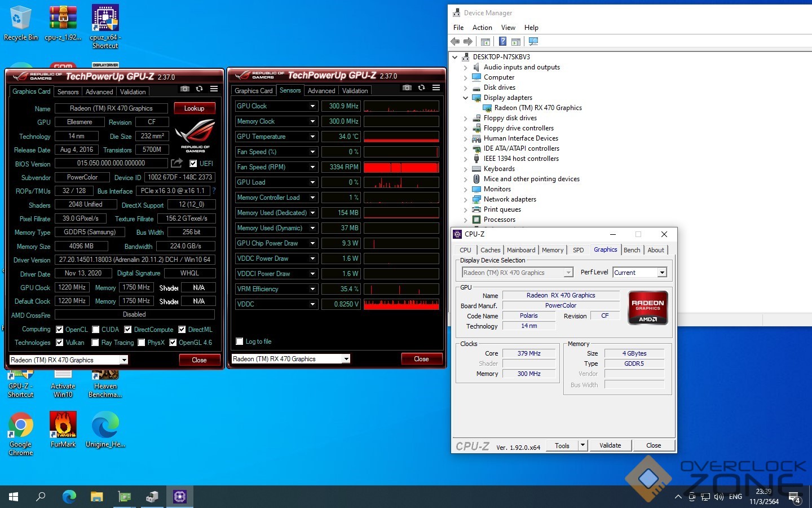
Task: Open the Action menu in Device Manager
Action: pyautogui.click(x=482, y=27)
